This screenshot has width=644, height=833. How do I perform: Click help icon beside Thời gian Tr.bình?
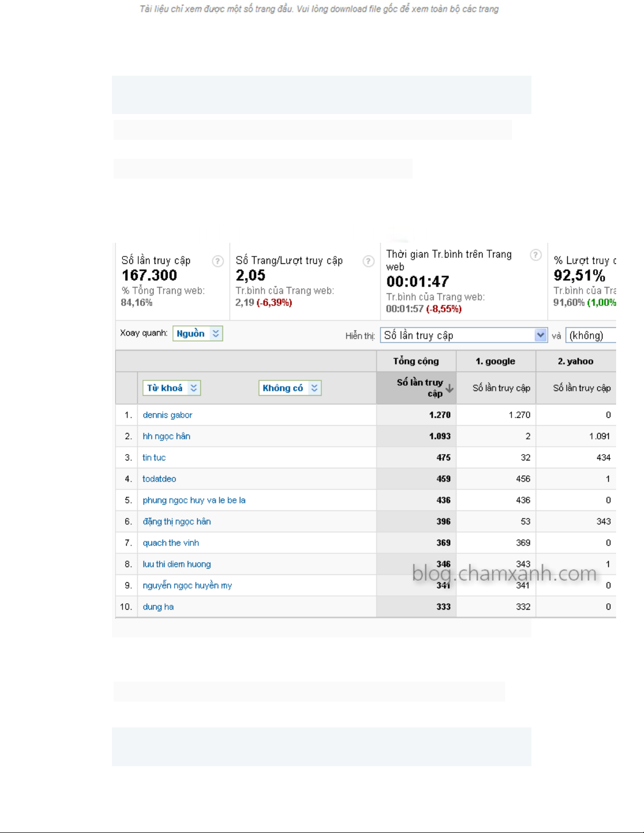point(535,255)
